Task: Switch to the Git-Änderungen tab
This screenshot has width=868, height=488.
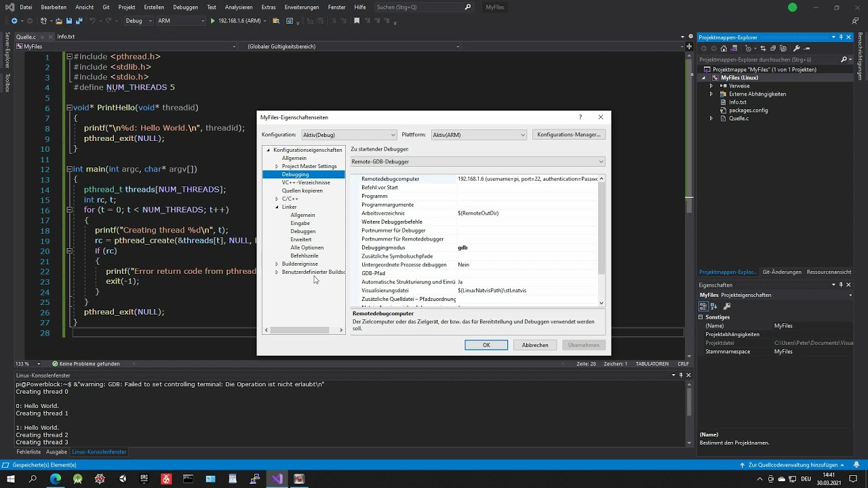Action: (x=782, y=272)
